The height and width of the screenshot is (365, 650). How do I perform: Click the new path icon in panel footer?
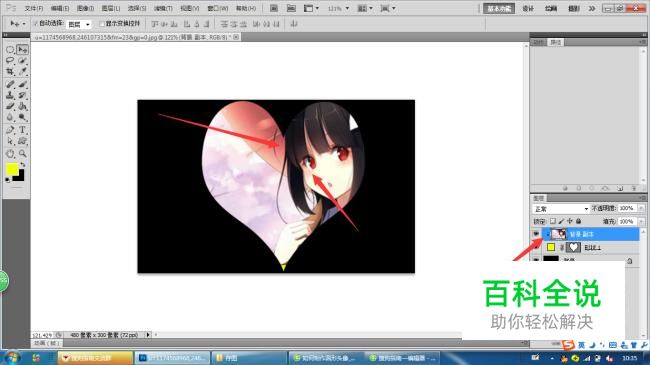(x=620, y=188)
